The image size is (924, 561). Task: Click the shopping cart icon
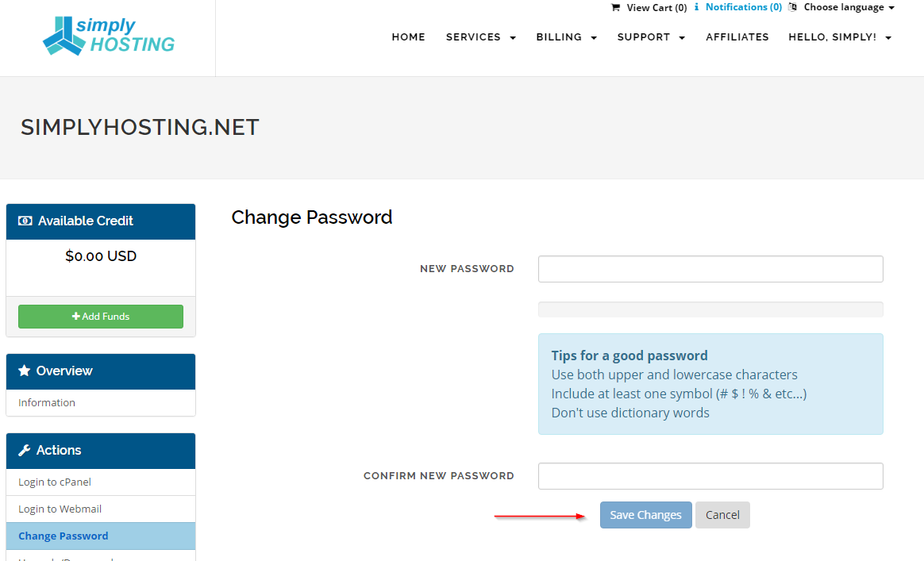coord(615,8)
